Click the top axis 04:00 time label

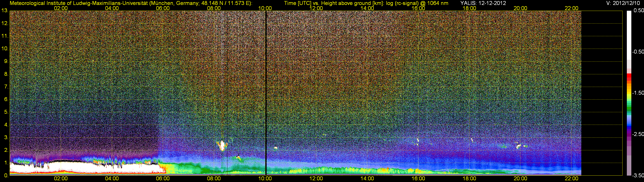(112, 8)
